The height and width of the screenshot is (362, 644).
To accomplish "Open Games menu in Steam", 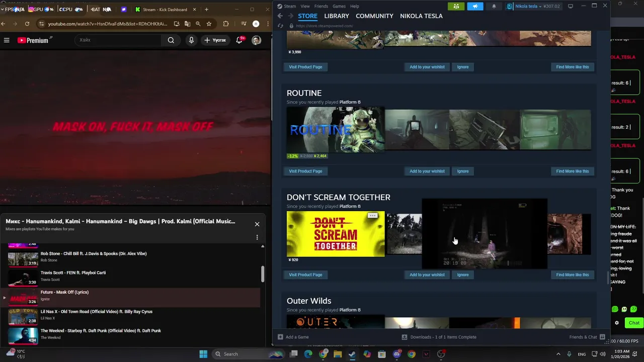I will pos(339,6).
